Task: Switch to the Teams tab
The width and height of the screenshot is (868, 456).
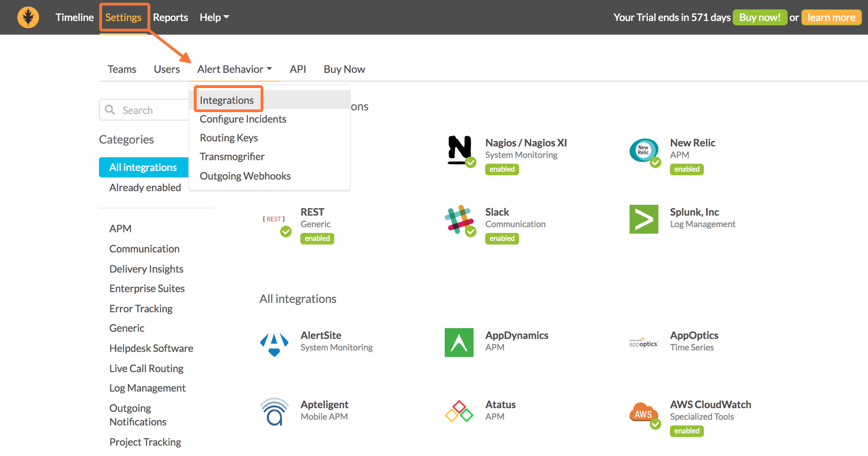Action: click(x=122, y=69)
